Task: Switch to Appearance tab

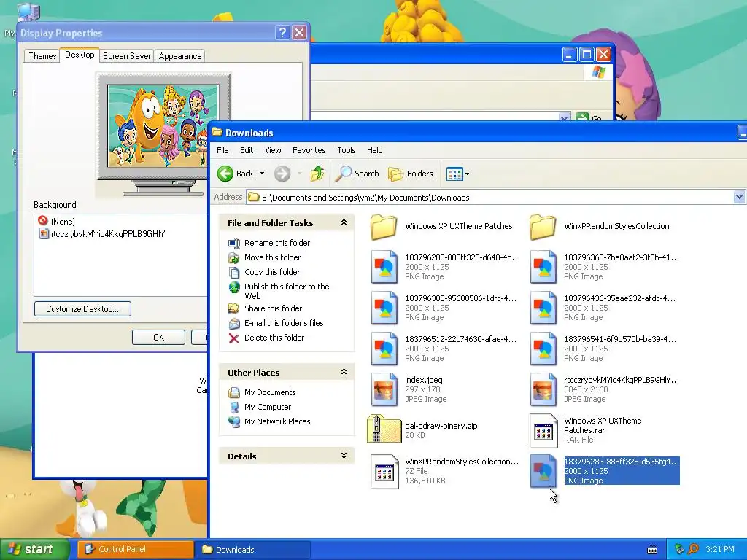Action: (x=180, y=55)
